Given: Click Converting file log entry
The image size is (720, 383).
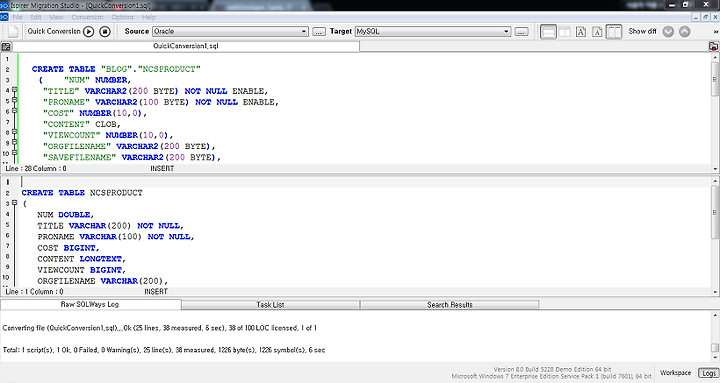Looking at the screenshot, I should pos(160,328).
